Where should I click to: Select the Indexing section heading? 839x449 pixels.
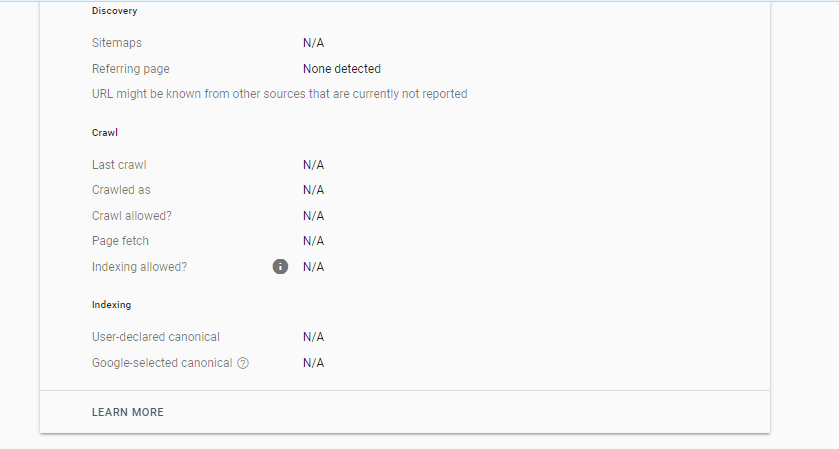pyautogui.click(x=111, y=305)
